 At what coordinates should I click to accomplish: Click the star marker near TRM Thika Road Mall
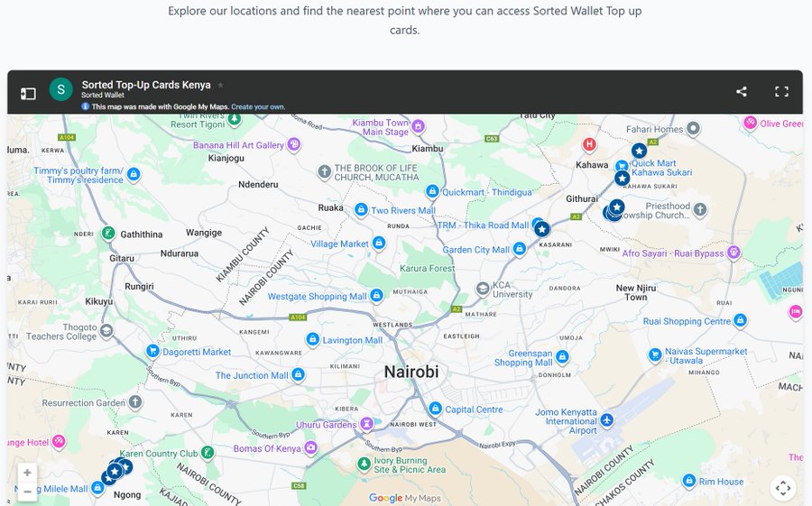tap(541, 229)
